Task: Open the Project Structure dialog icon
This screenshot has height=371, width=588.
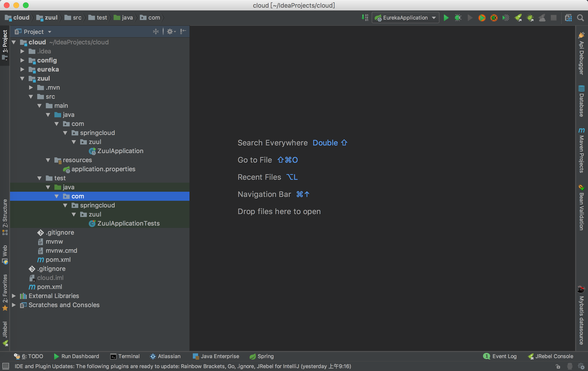Action: click(x=568, y=18)
